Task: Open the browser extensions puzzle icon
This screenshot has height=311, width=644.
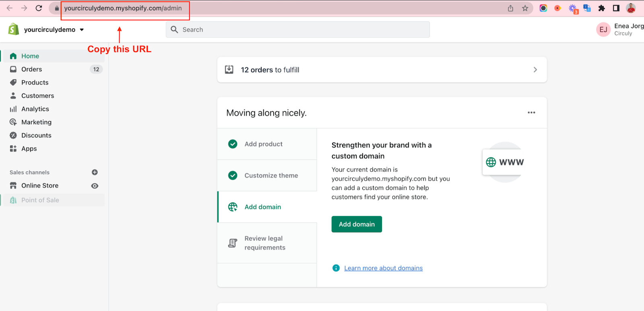Action: coord(602,8)
